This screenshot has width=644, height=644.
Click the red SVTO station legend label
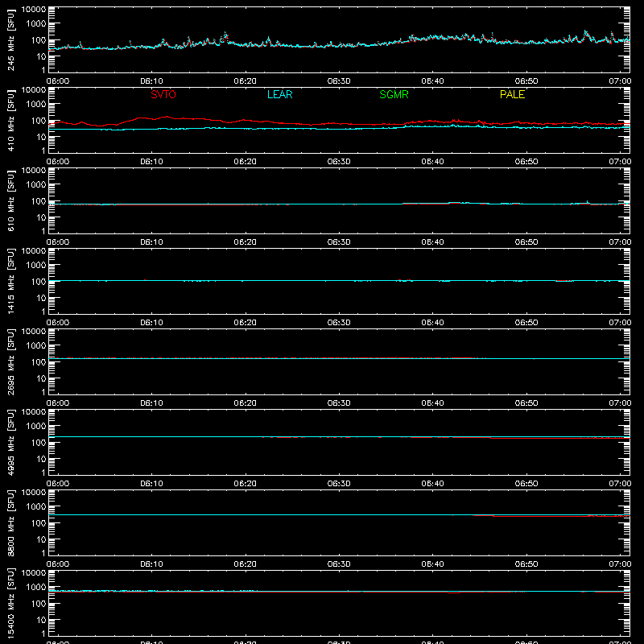(x=163, y=94)
